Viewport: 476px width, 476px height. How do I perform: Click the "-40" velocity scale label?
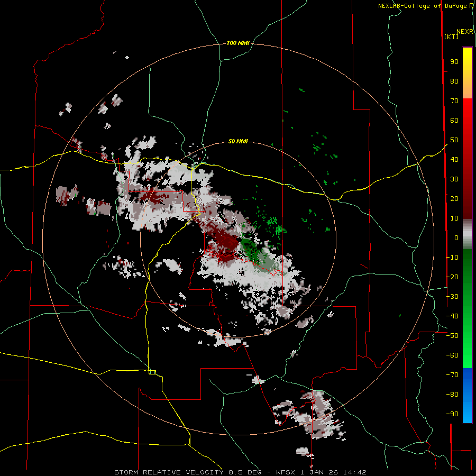tap(452, 316)
